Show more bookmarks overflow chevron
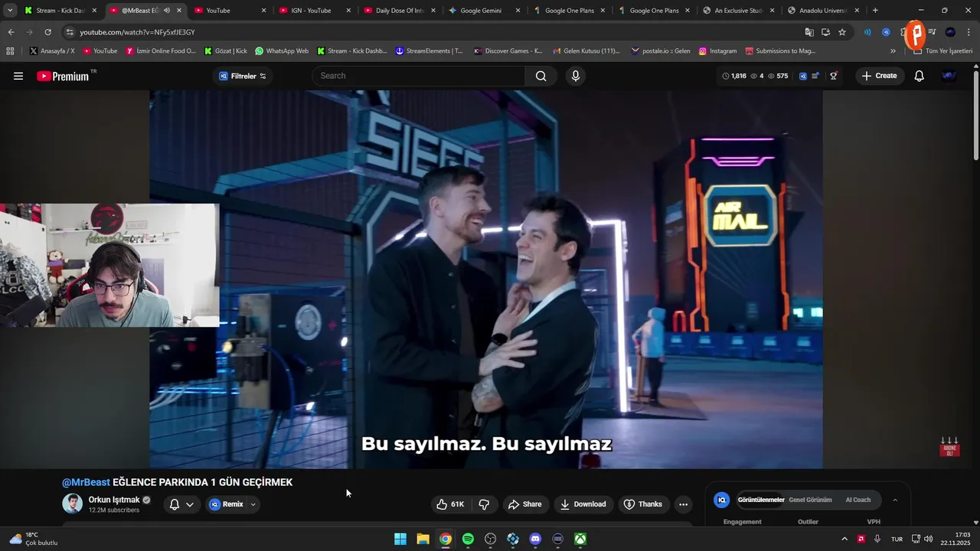The height and width of the screenshot is (551, 980). click(893, 51)
